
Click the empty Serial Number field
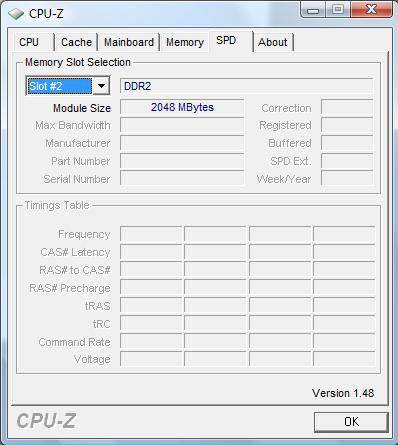pyautogui.click(x=182, y=179)
